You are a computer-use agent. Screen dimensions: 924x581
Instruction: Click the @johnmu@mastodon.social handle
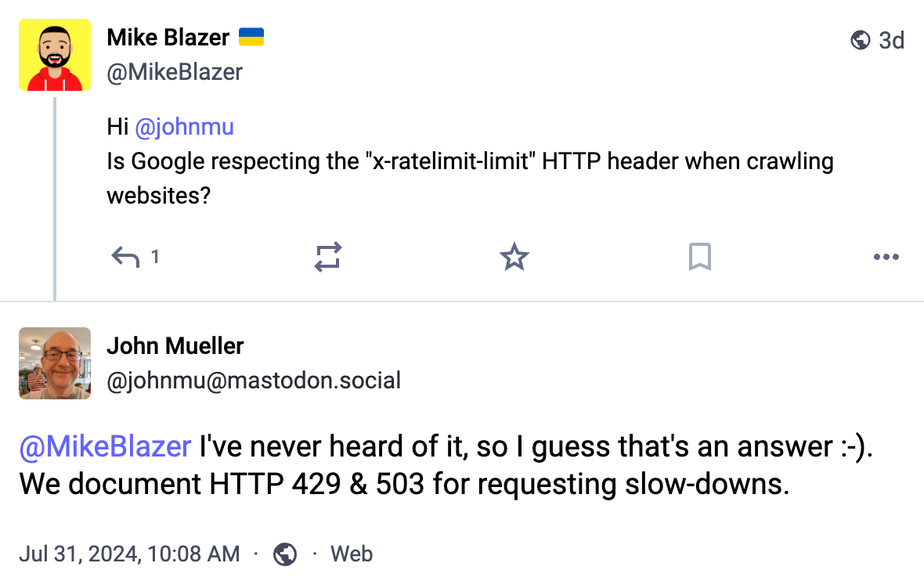coord(254,381)
